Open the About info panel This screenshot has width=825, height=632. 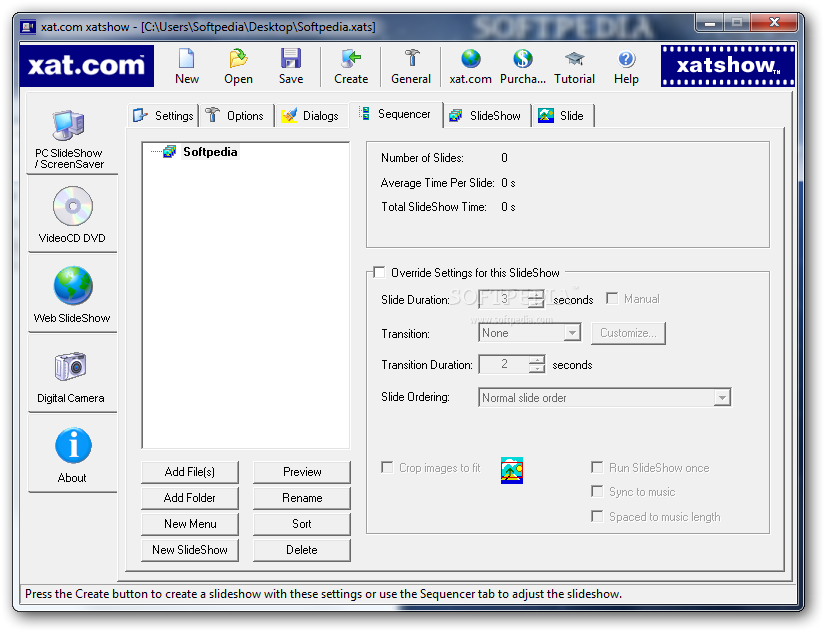click(73, 455)
